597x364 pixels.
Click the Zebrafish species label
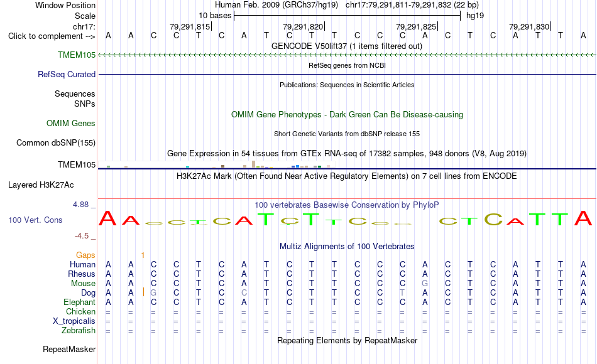[79, 330]
